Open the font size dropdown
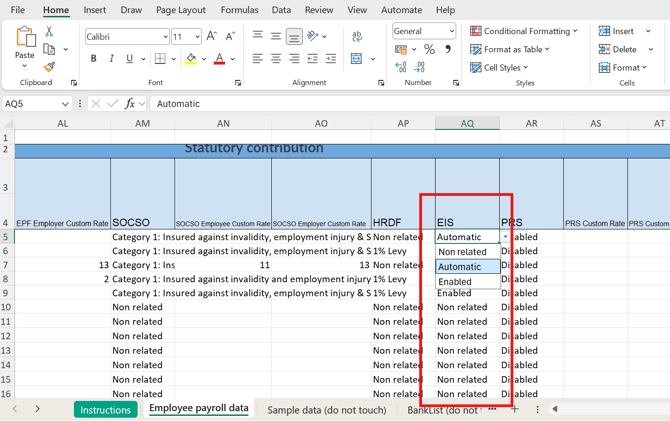670x421 pixels. click(x=197, y=37)
